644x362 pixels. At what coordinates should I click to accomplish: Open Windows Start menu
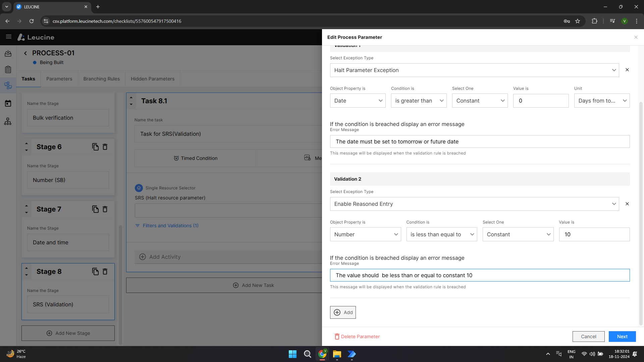(292, 354)
